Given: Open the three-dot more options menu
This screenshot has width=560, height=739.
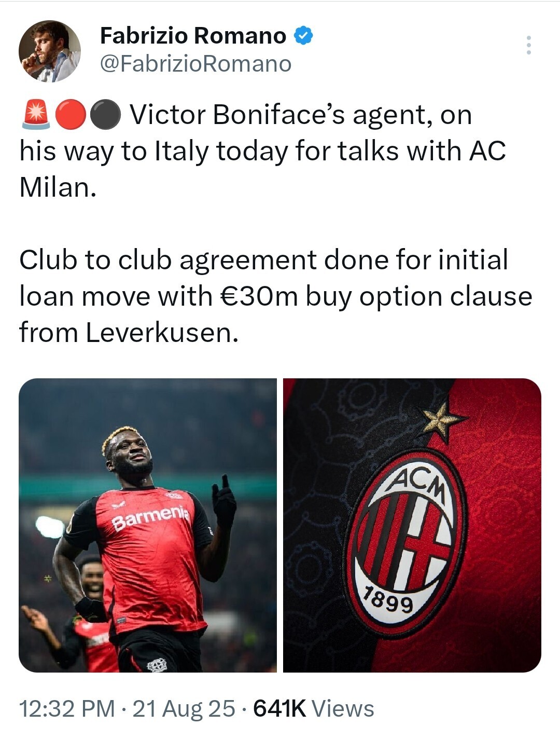Looking at the screenshot, I should tap(528, 45).
